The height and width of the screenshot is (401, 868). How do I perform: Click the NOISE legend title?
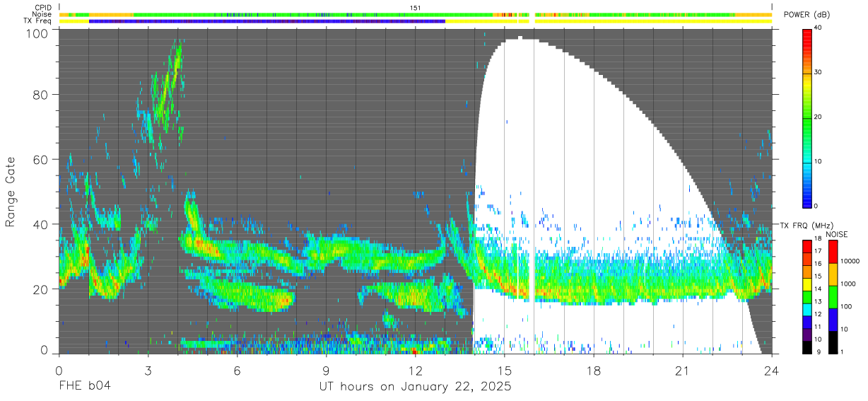tap(838, 234)
